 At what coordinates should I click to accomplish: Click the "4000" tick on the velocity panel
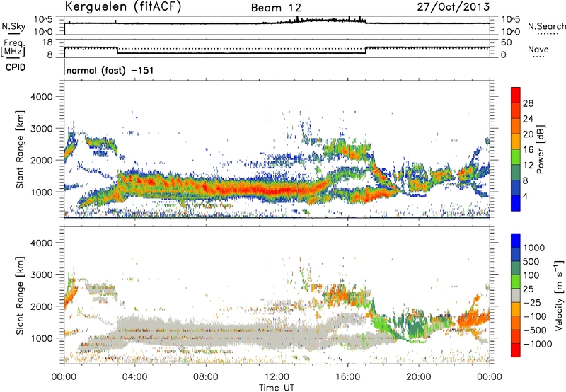click(41, 243)
